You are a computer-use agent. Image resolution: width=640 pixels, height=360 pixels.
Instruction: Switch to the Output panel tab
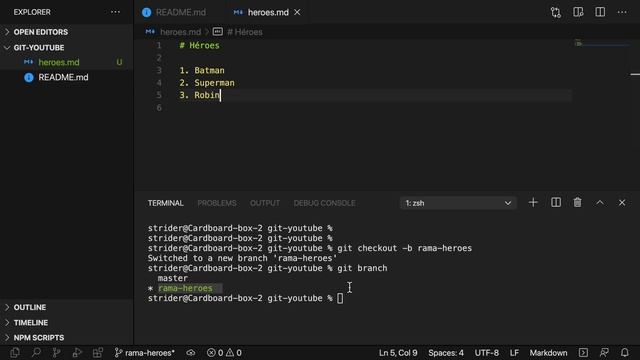coord(265,203)
